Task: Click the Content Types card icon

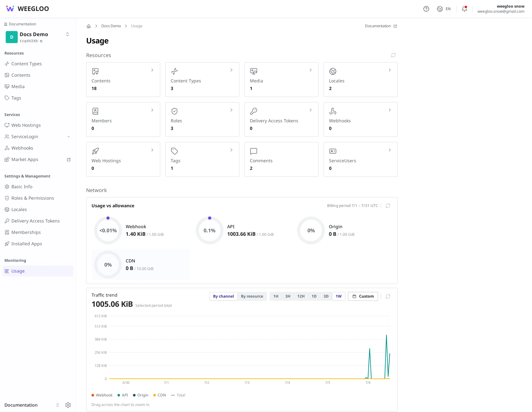Action: tap(174, 71)
